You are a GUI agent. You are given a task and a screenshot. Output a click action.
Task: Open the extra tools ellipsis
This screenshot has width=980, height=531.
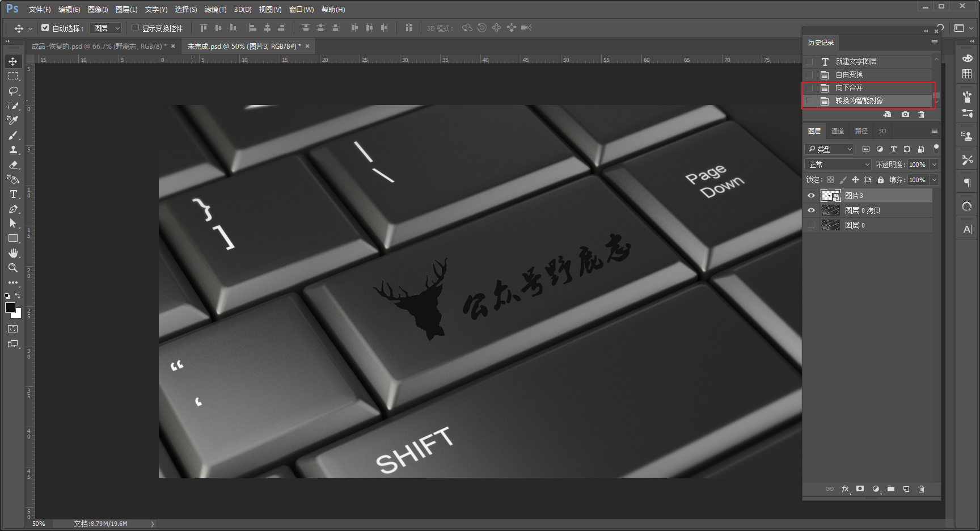(13, 282)
